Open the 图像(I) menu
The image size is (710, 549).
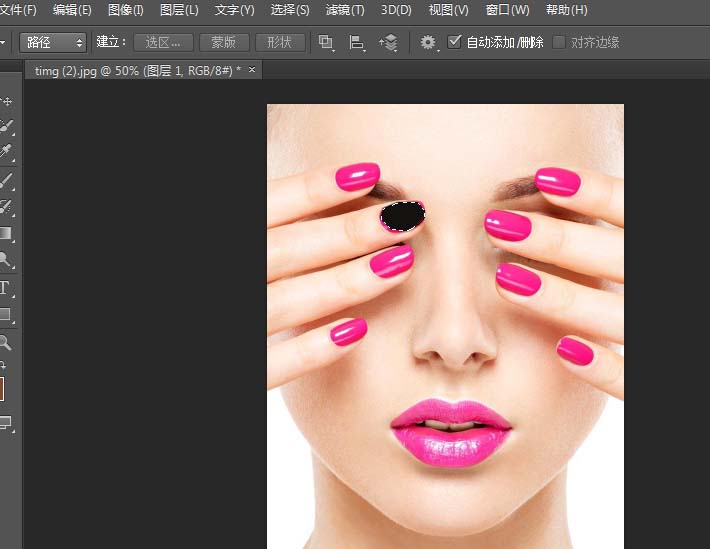125,10
